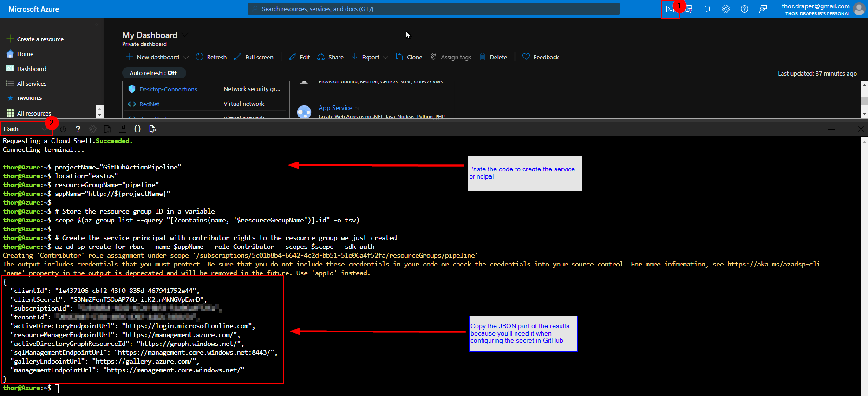Toggle Auto refresh Off pill
The height and width of the screenshot is (396, 868).
pyautogui.click(x=153, y=73)
